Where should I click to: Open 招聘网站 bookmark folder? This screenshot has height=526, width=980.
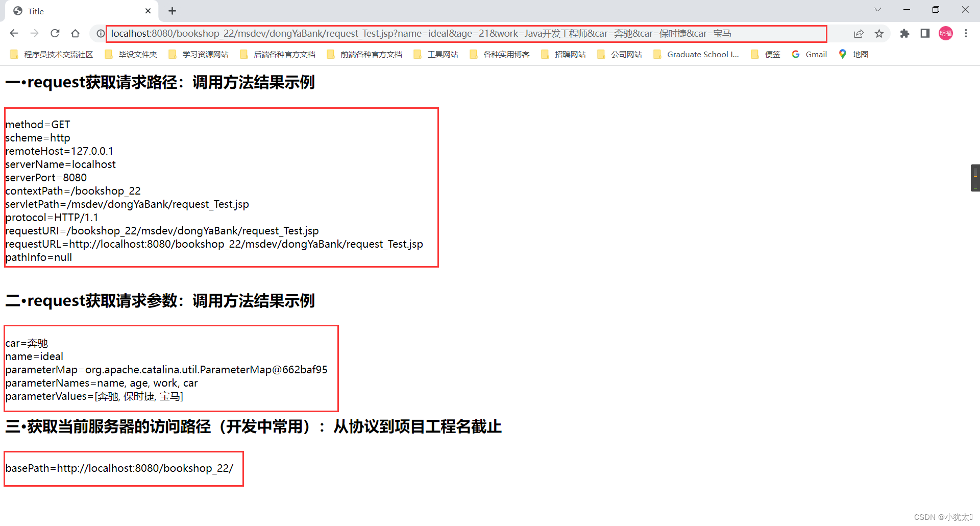click(563, 54)
